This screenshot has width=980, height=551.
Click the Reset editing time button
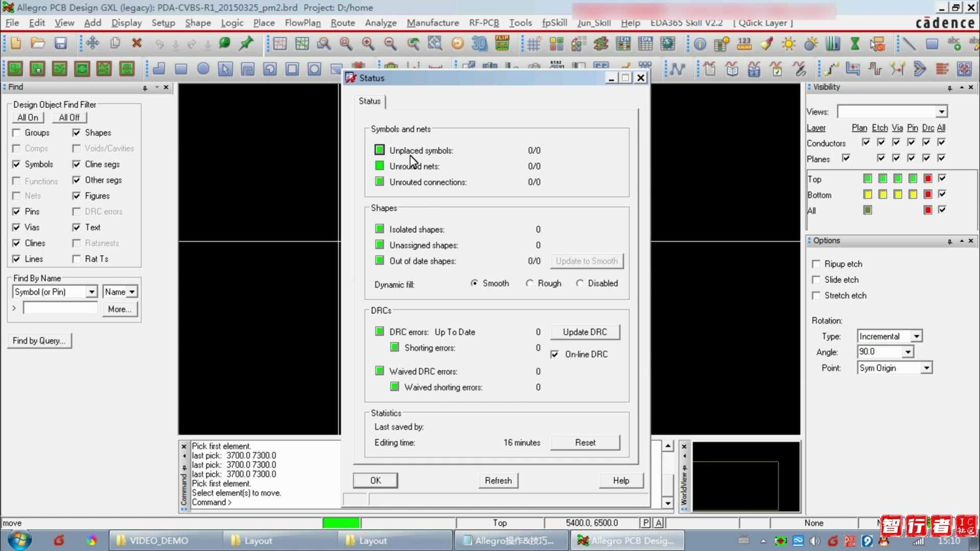[x=585, y=443]
